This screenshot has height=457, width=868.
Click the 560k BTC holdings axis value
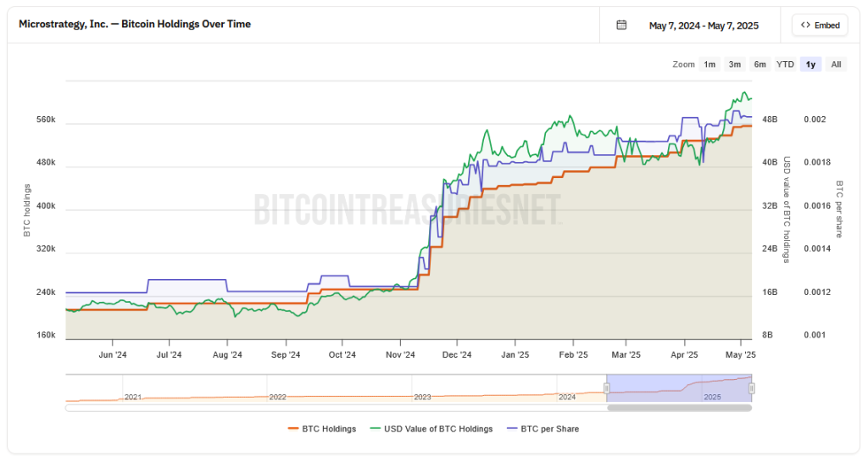point(46,120)
